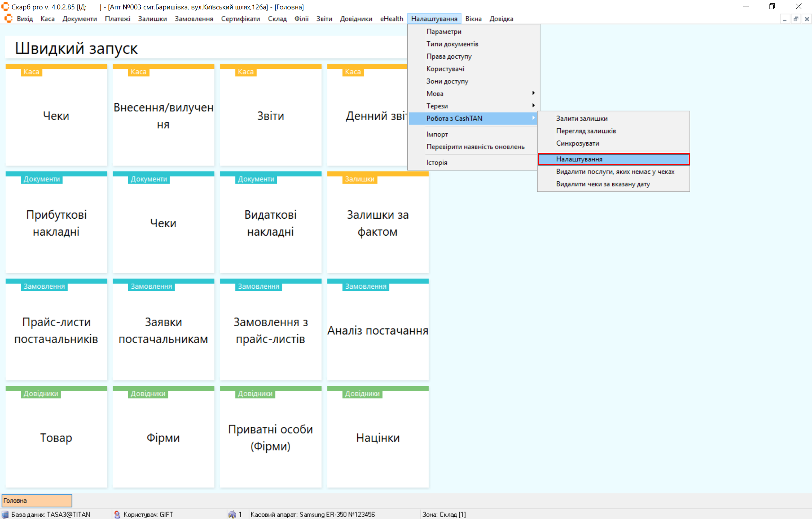The width and height of the screenshot is (812, 519).
Task: Open the Прибуткові накладні tile
Action: point(56,223)
